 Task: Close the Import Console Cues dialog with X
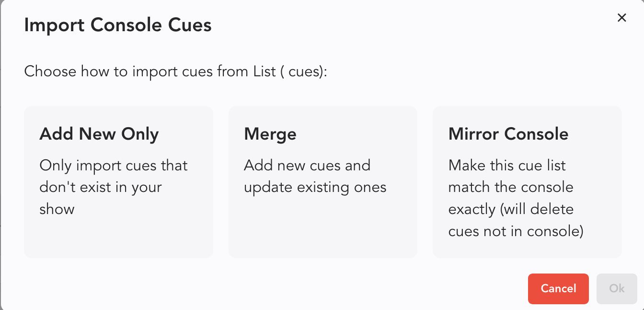tap(621, 18)
